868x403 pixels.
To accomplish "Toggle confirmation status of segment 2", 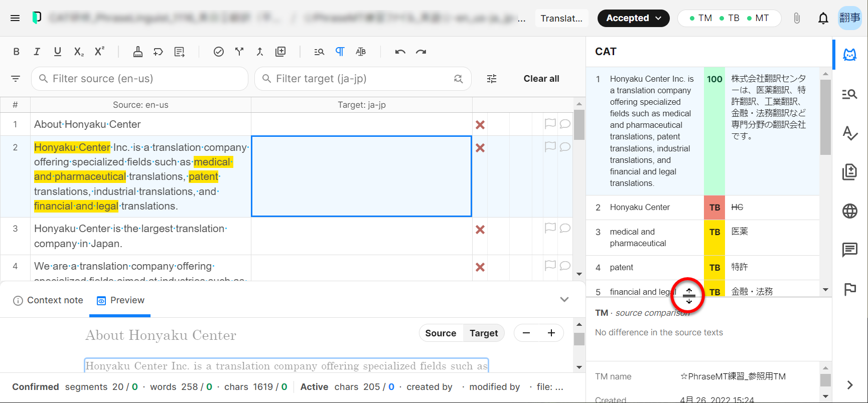I will [480, 148].
